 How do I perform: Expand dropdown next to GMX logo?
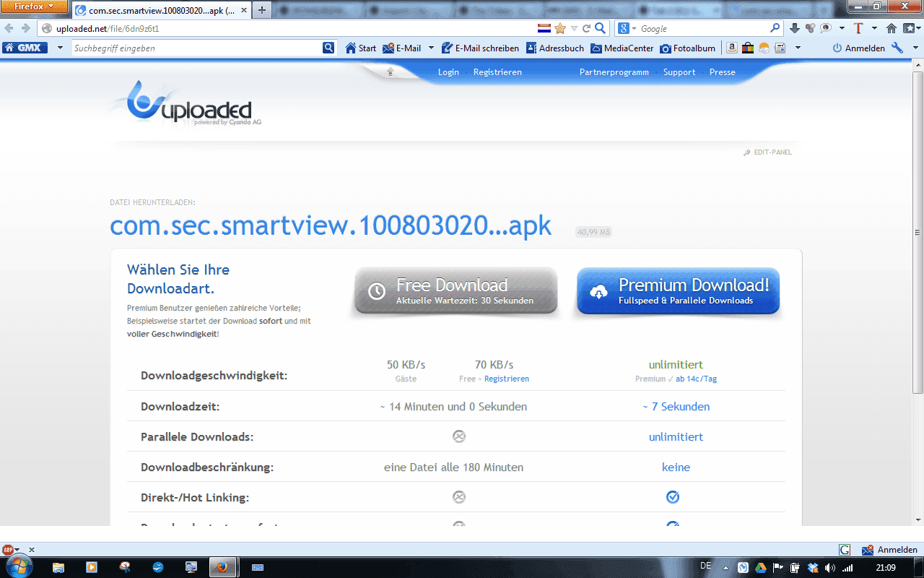point(59,48)
